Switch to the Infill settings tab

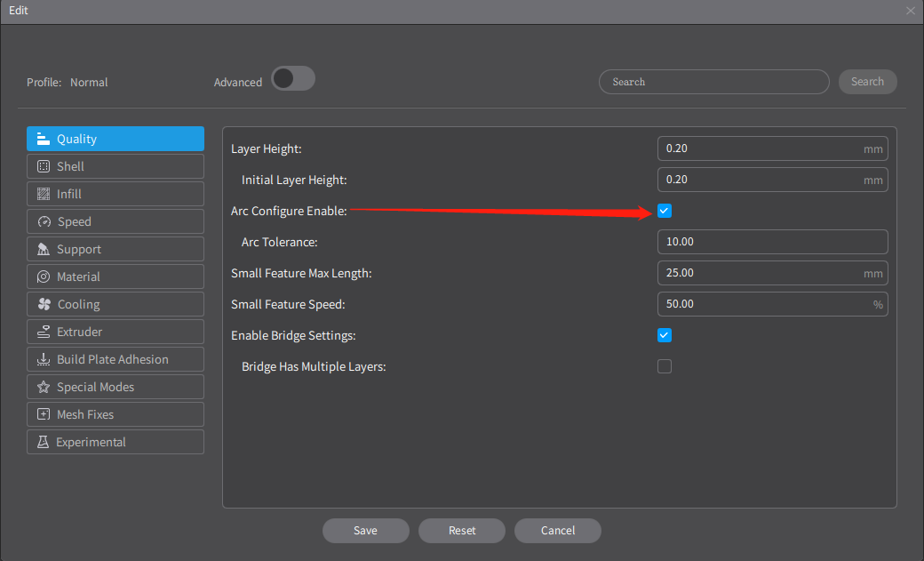click(115, 194)
